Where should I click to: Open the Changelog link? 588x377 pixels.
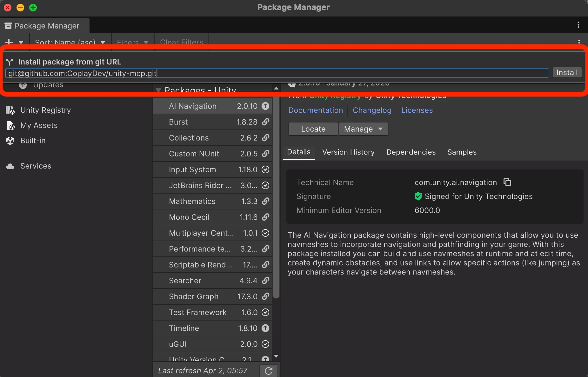pos(372,110)
